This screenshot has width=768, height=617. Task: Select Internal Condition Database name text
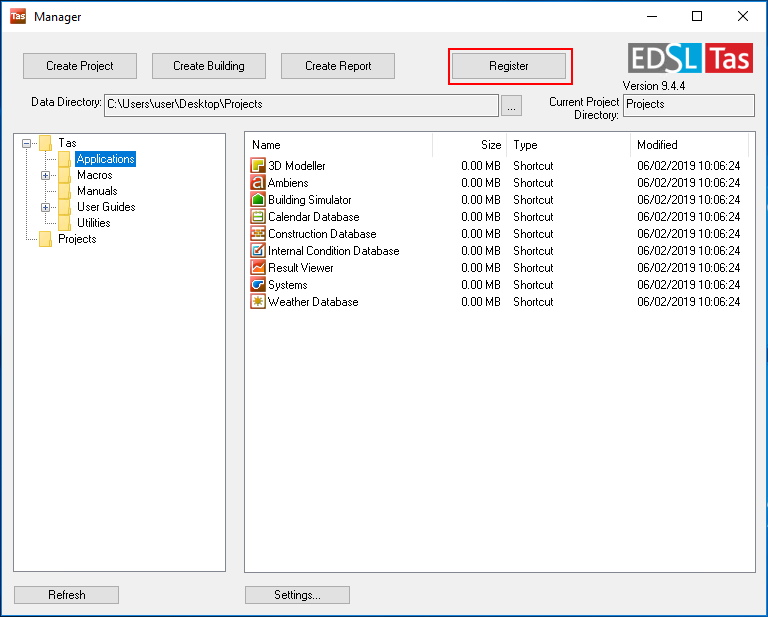(334, 251)
